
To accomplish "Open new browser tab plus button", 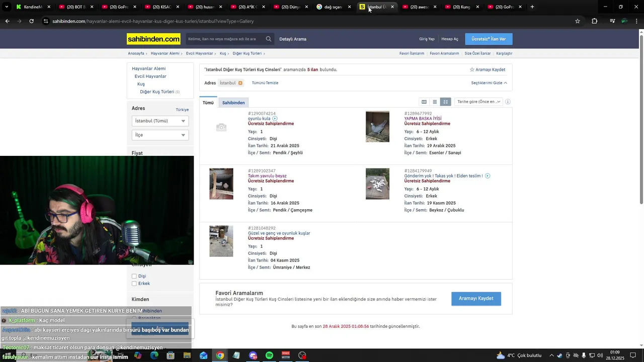I will pyautogui.click(x=532, y=7).
